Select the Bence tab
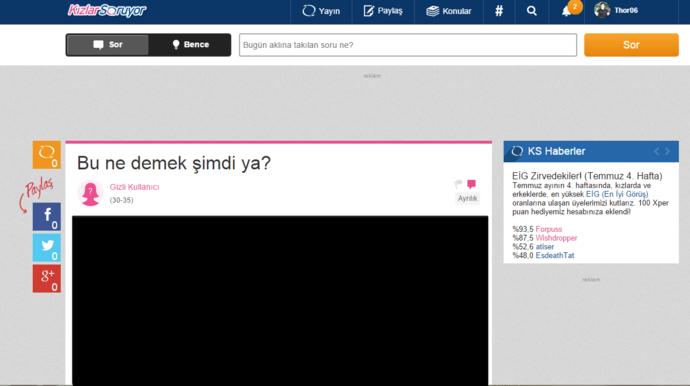 coord(190,45)
